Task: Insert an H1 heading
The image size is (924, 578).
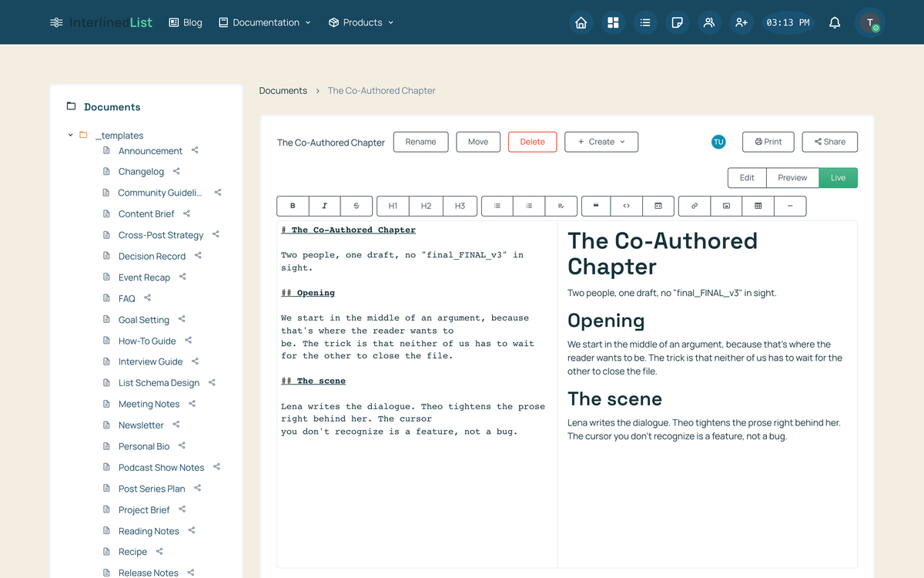Action: pos(393,206)
